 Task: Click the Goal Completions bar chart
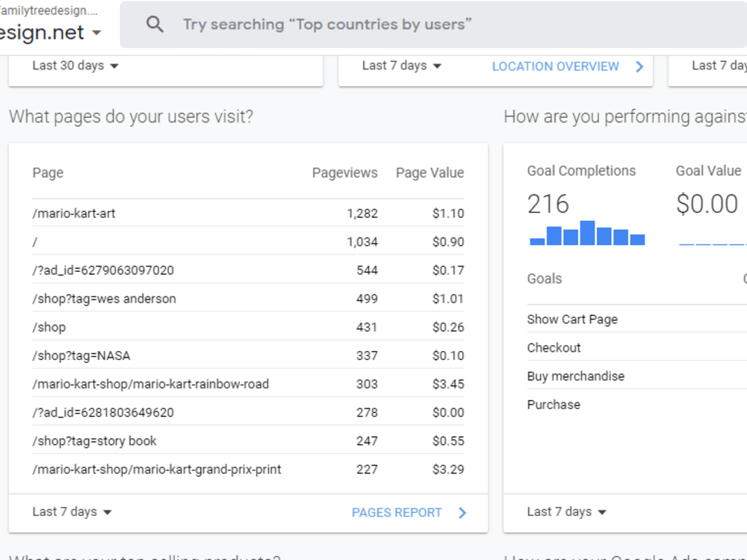587,233
